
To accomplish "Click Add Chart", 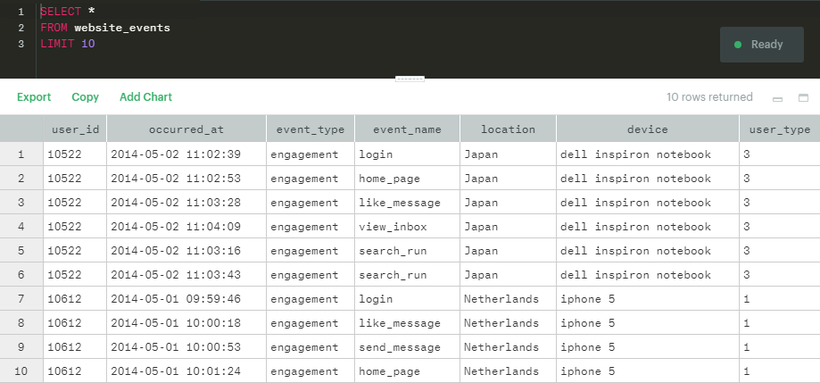I will [x=145, y=97].
